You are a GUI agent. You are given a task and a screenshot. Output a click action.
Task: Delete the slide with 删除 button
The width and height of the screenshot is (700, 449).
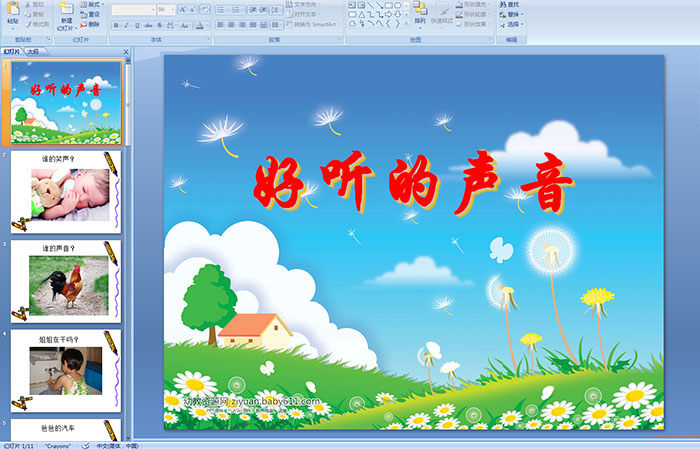[x=90, y=24]
